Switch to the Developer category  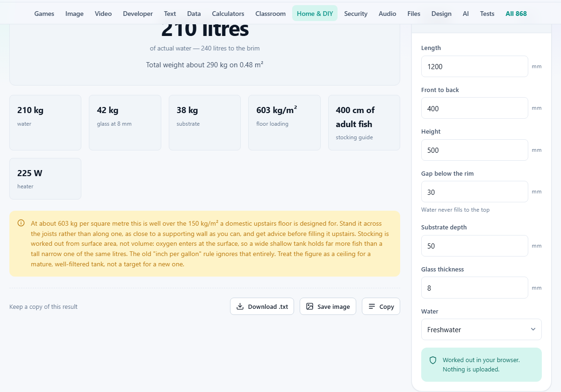[138, 14]
